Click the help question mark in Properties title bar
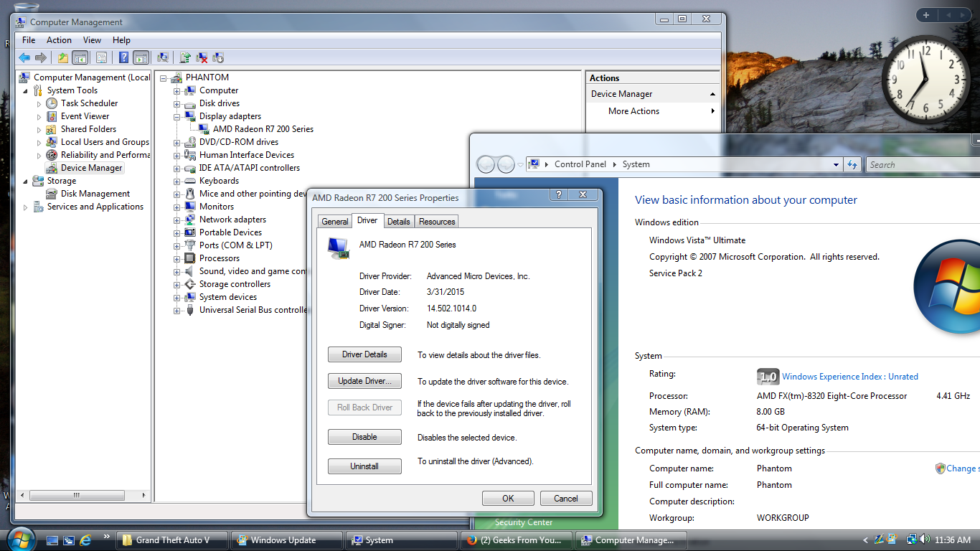980x551 pixels. point(559,194)
